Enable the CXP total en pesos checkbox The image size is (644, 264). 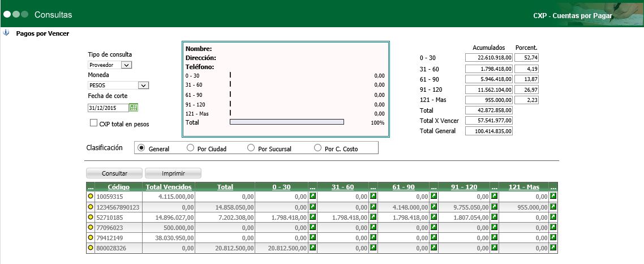[93, 122]
